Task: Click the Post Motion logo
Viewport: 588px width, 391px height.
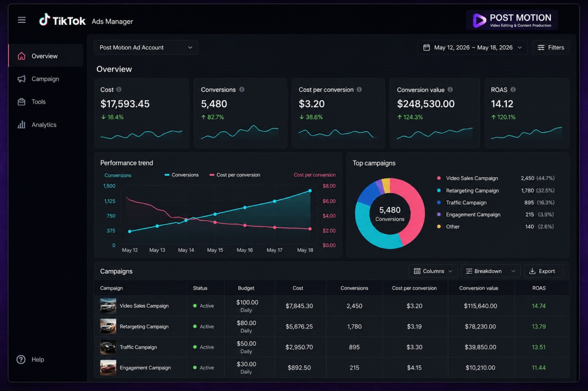Action: coord(512,20)
